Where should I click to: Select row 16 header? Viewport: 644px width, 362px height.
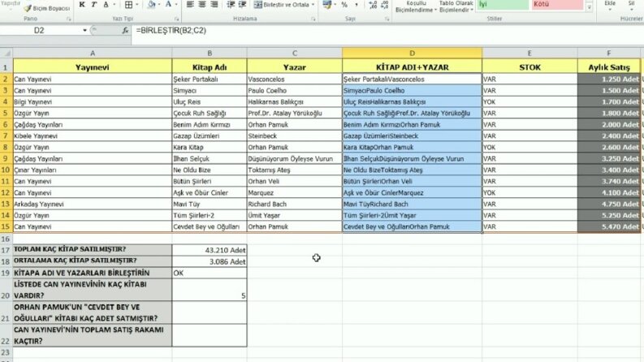pyautogui.click(x=6, y=239)
